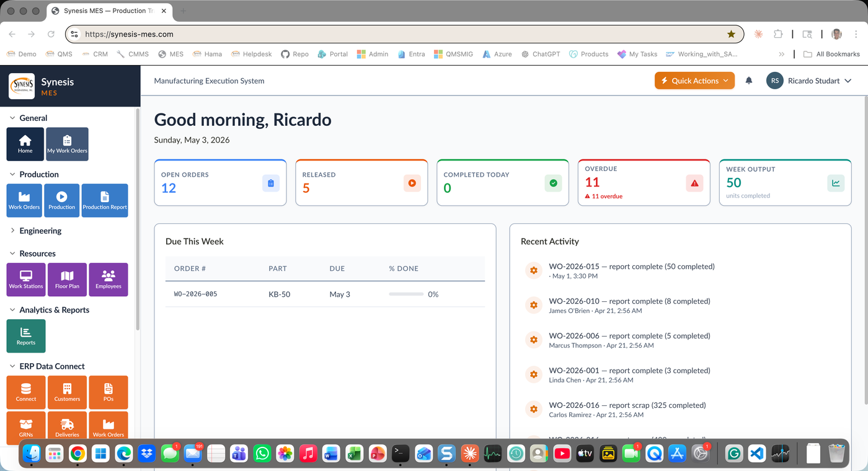Open the Employees tile
868x471 pixels.
point(108,280)
